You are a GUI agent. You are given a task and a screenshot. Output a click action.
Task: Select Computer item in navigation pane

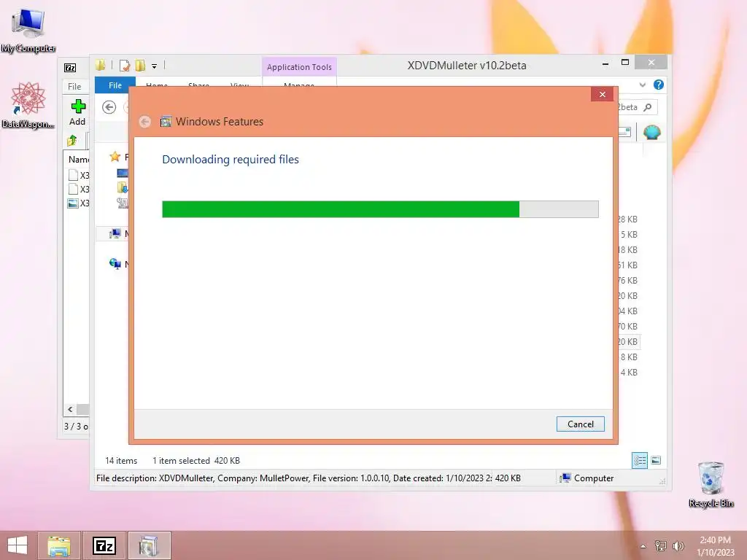[x=115, y=234]
